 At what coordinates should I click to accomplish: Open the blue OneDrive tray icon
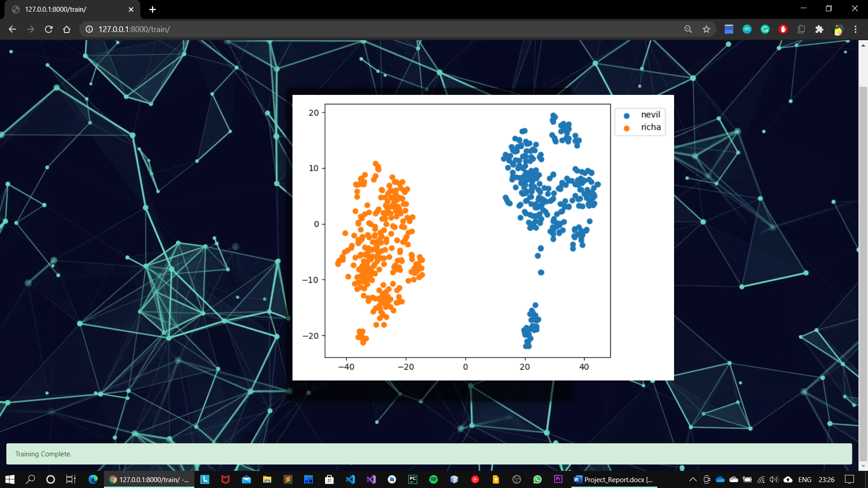720,479
